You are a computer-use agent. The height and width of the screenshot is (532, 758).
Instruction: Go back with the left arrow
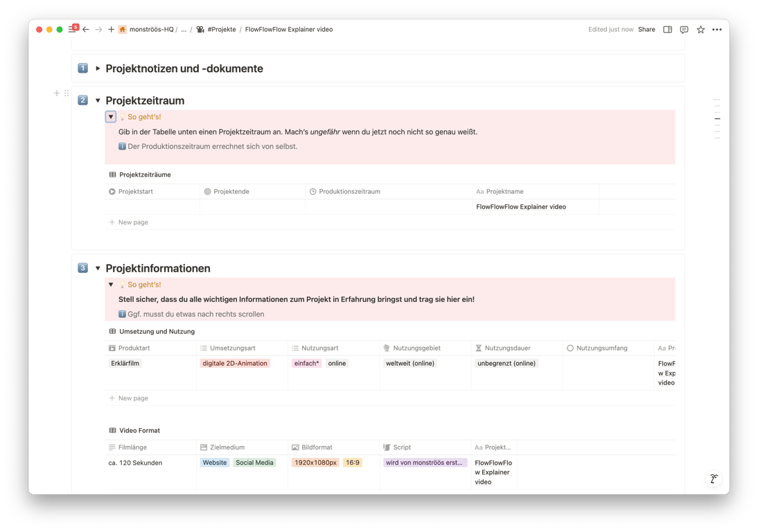pos(86,30)
